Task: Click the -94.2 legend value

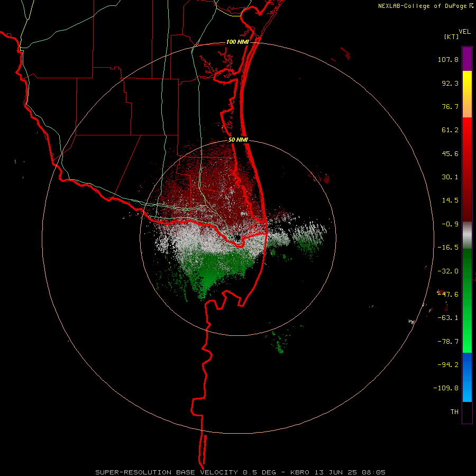Action: [x=448, y=364]
